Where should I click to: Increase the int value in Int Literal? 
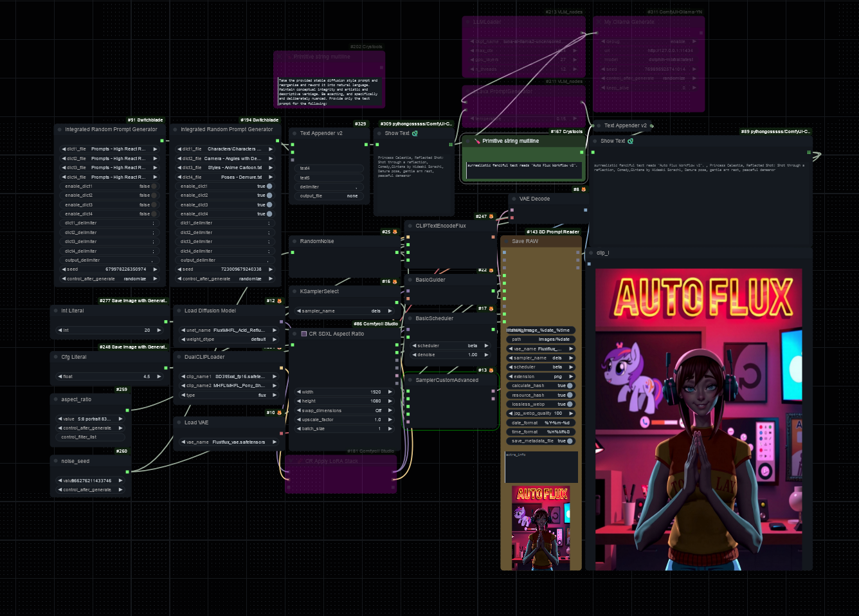point(159,331)
